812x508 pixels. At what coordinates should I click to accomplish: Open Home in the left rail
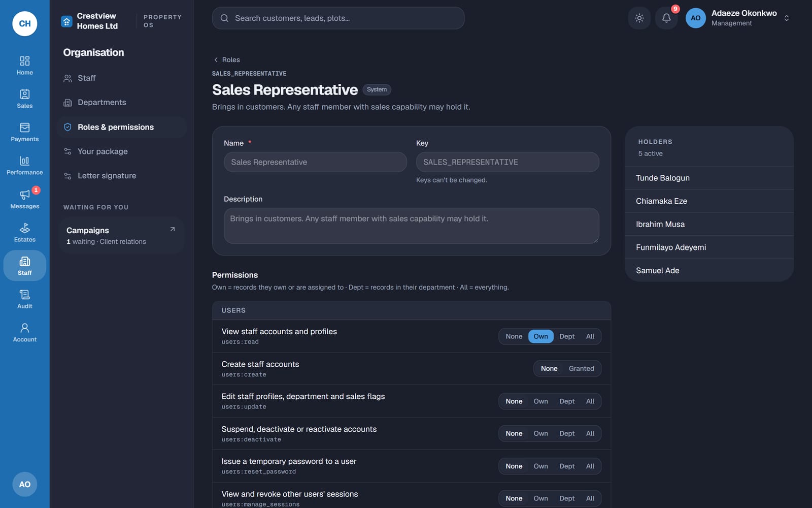click(24, 66)
